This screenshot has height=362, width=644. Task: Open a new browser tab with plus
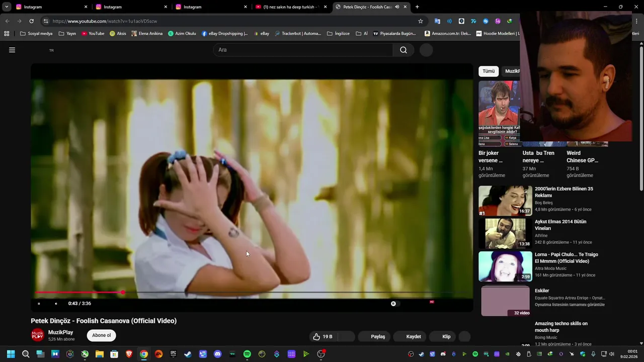click(417, 7)
